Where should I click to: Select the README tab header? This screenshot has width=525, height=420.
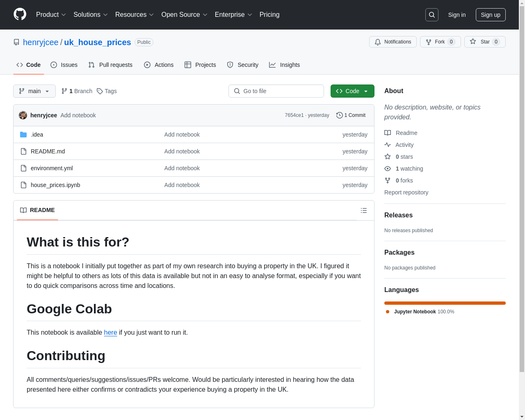(x=37, y=210)
